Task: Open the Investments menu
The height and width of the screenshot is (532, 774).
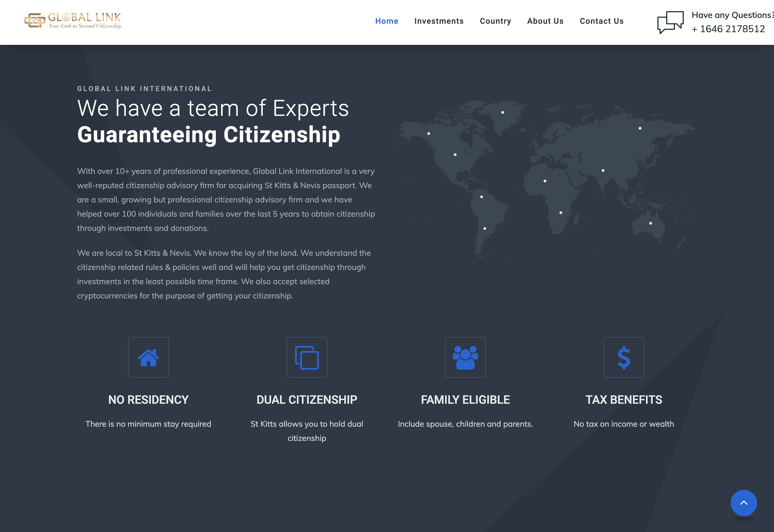Action: 439,21
